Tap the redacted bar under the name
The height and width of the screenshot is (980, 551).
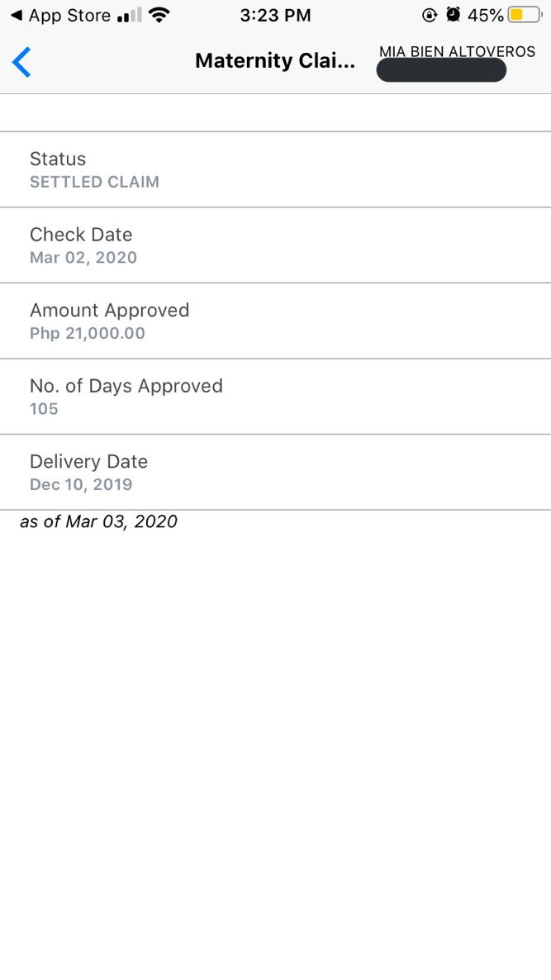[x=441, y=70]
